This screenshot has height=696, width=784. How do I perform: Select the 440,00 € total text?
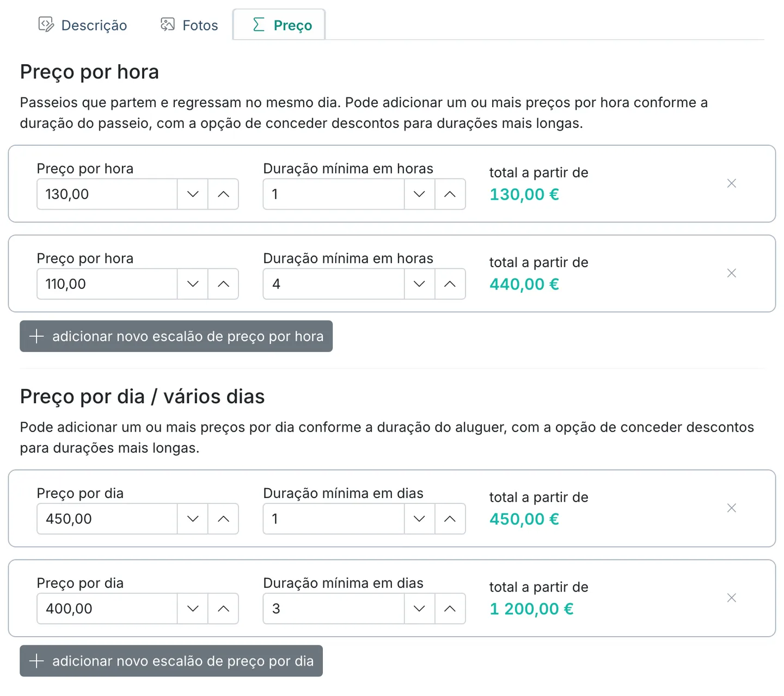[x=524, y=284]
